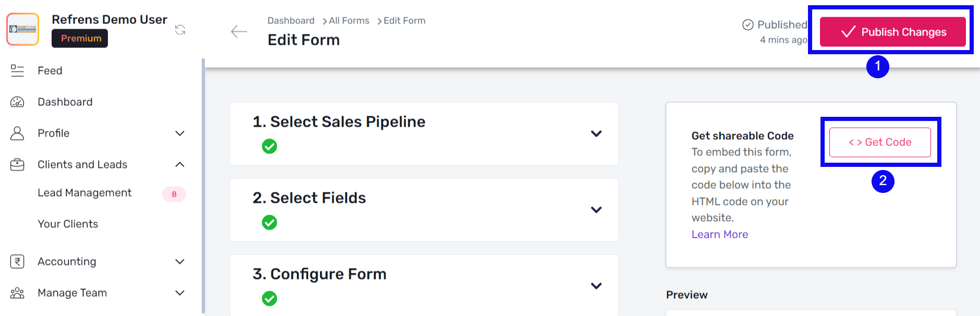Expand the Configure Form section
Viewport: 980px width, 316px height.
(596, 286)
